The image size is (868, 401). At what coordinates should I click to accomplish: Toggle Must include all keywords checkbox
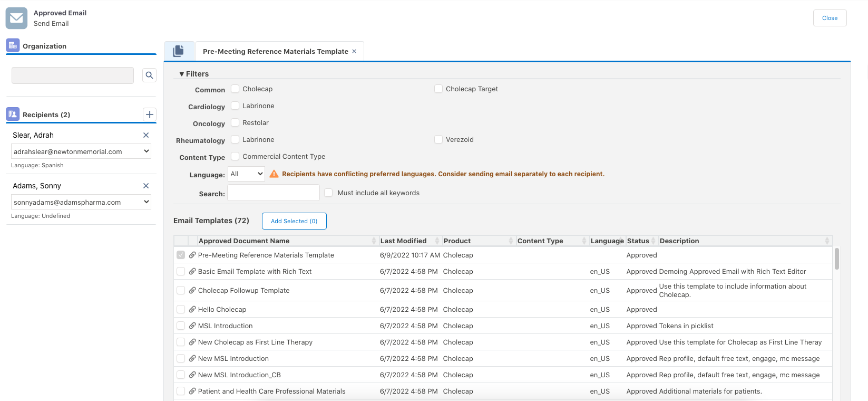click(x=328, y=193)
